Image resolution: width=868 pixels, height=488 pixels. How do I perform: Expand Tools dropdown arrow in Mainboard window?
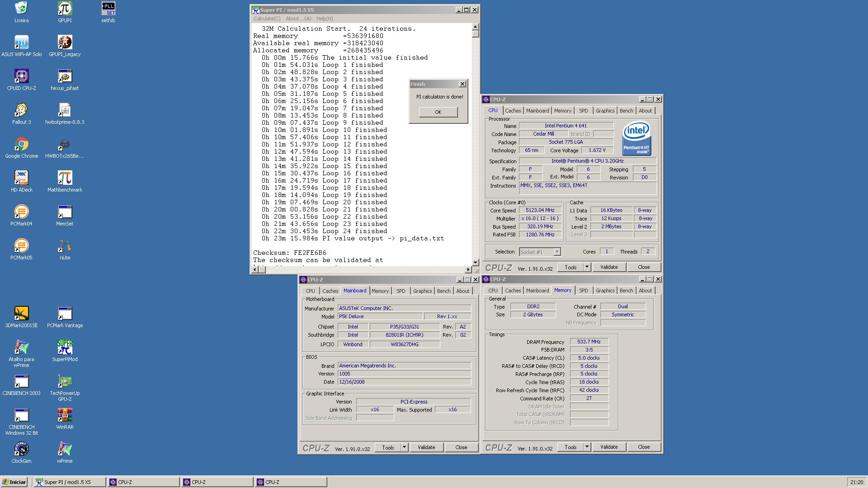coord(404,447)
